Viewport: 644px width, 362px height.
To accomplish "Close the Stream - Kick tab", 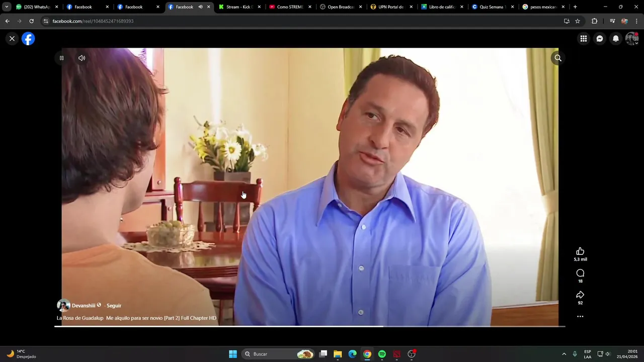I will pos(259,7).
